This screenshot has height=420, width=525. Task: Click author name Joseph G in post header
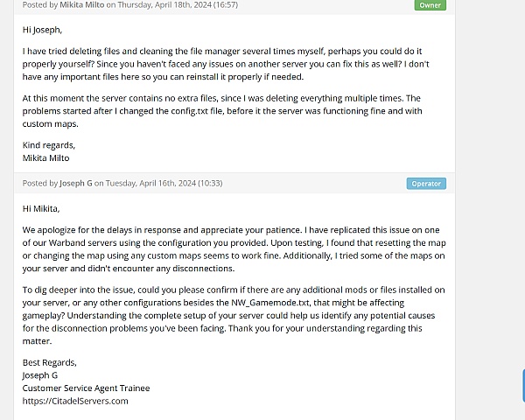click(75, 183)
